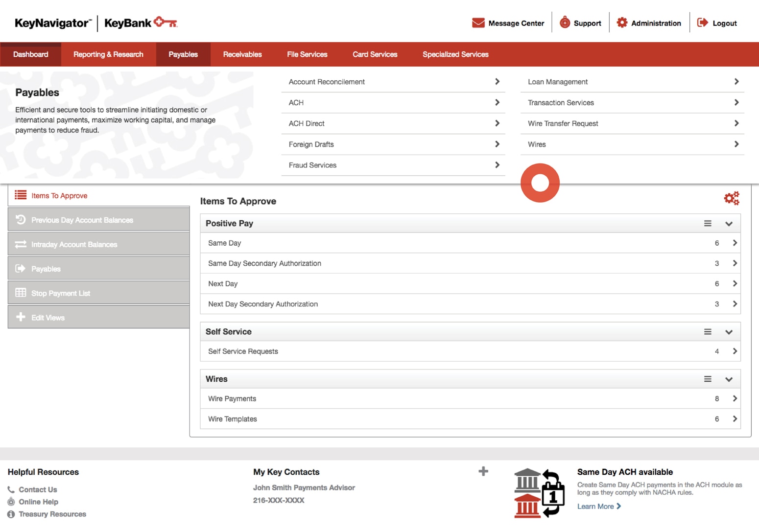This screenshot has height=532, width=759.
Task: Add a contact with plus icon
Action: (x=483, y=471)
